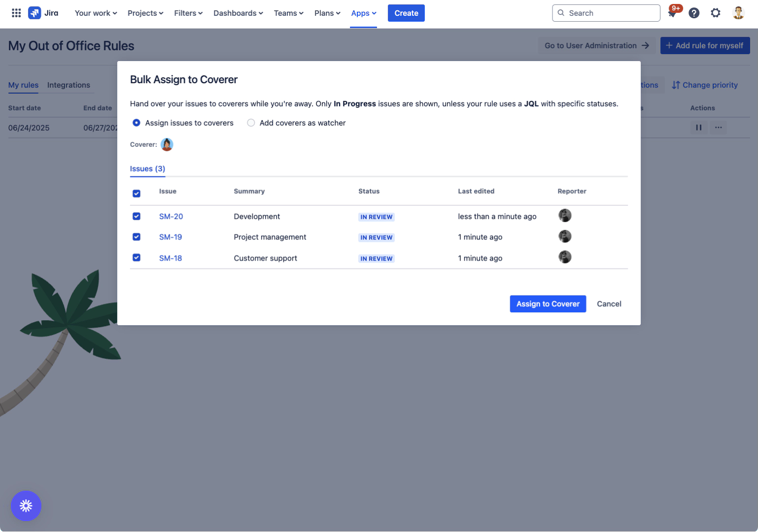The width and height of the screenshot is (758, 532).
Task: Expand the Projects dropdown menu
Action: 145,13
